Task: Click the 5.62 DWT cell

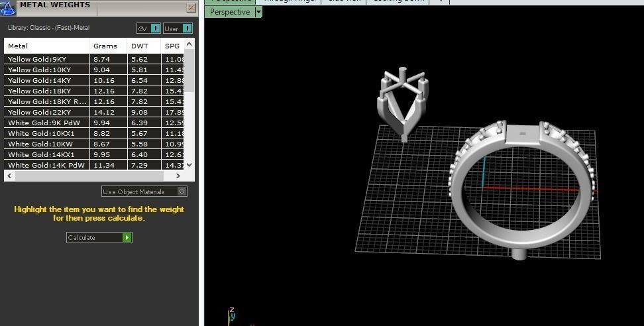Action: pyautogui.click(x=144, y=59)
